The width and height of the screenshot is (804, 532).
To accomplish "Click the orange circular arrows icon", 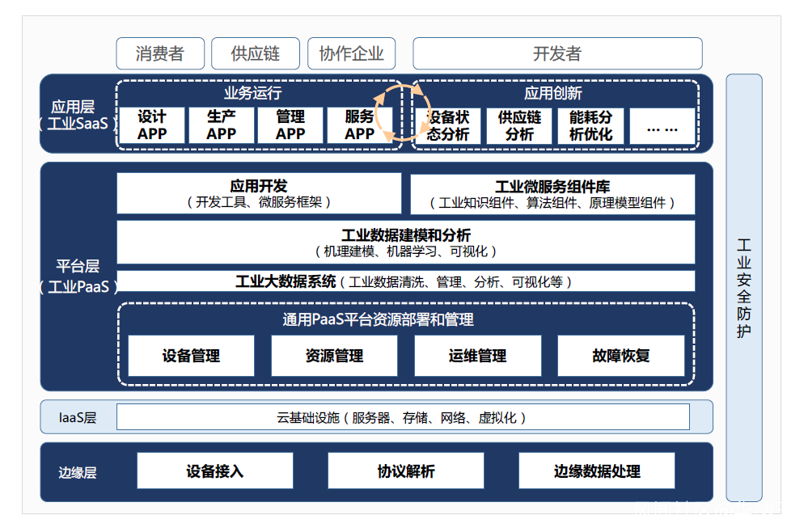I will (x=403, y=113).
